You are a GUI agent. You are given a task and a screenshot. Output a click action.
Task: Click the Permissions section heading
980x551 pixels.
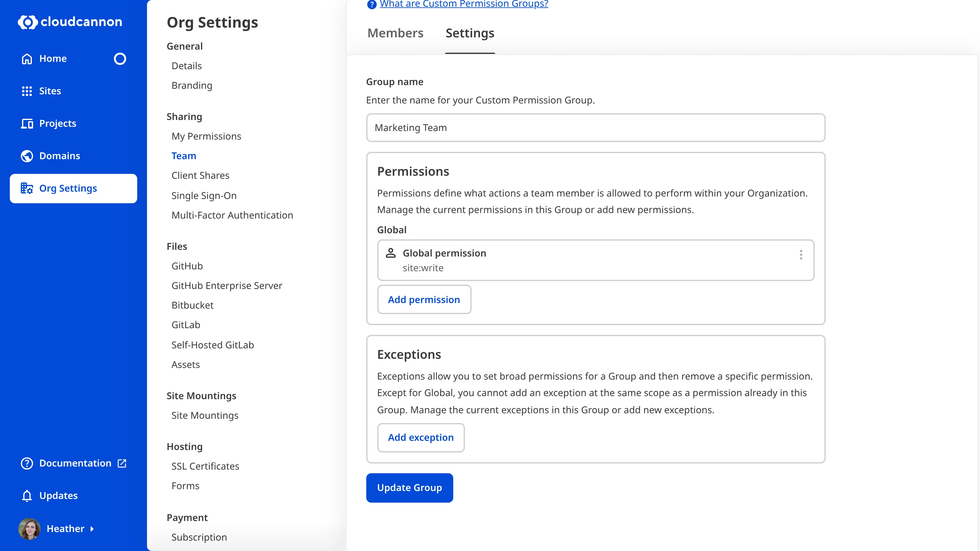(413, 171)
